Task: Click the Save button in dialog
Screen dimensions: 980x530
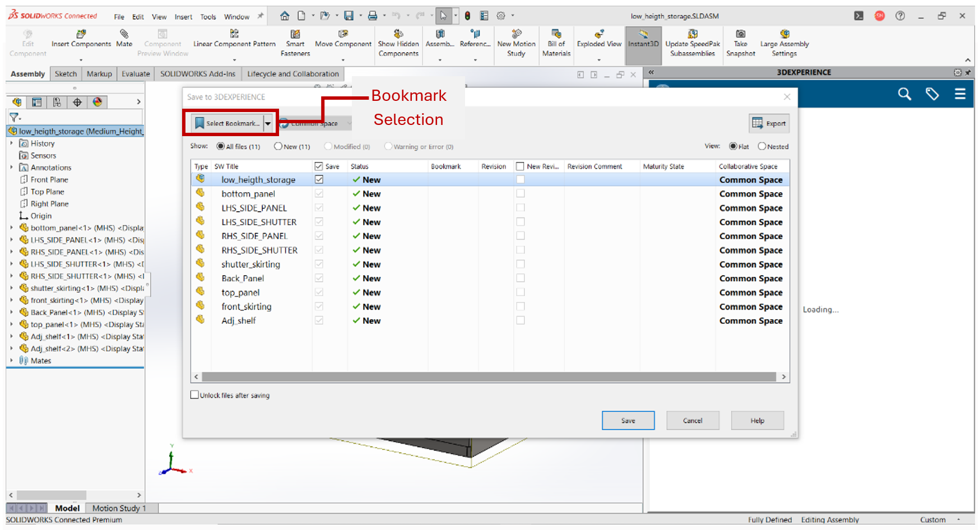Action: [628, 421]
